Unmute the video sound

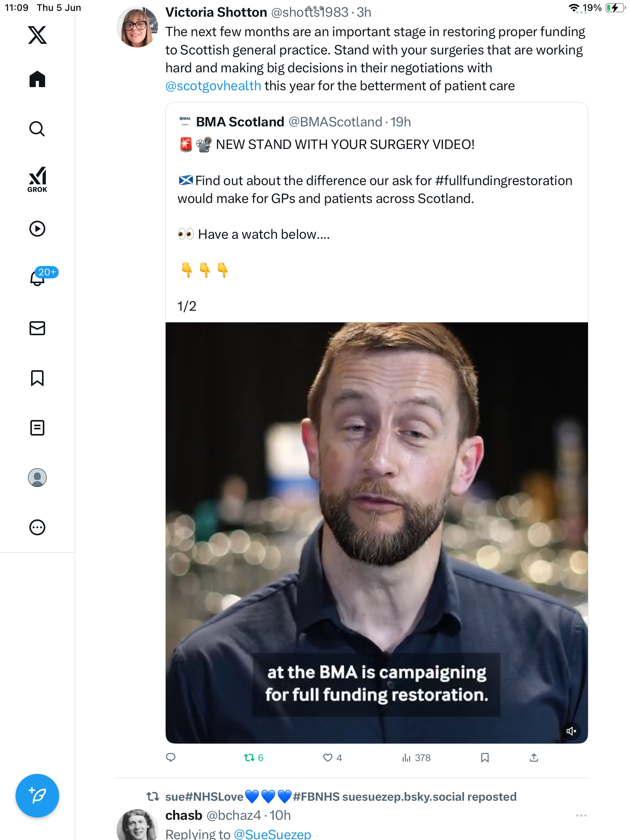[x=571, y=731]
